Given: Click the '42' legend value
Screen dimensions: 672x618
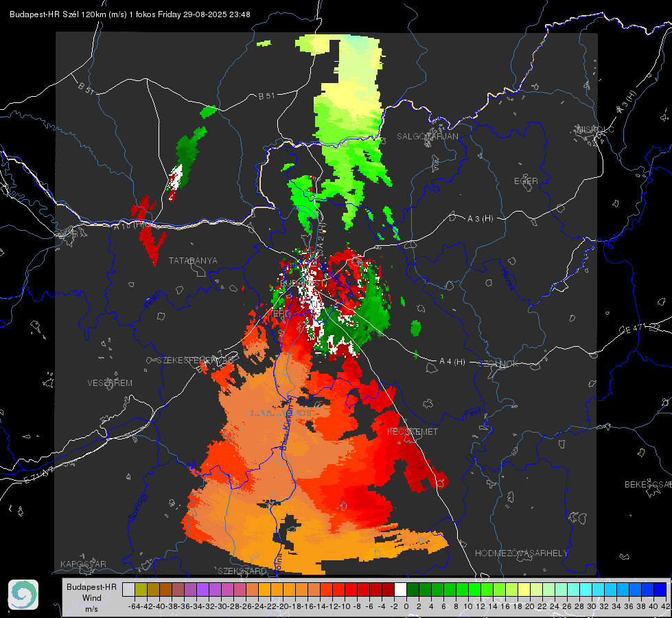Looking at the screenshot, I should pos(666,606).
